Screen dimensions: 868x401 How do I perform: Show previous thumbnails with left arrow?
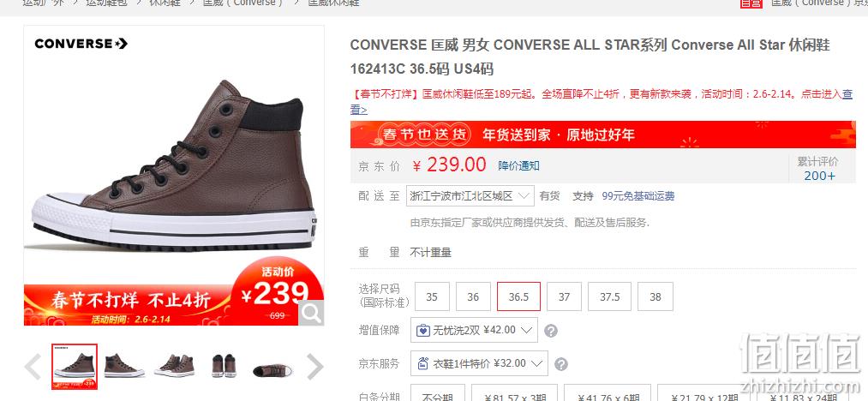[x=33, y=367]
